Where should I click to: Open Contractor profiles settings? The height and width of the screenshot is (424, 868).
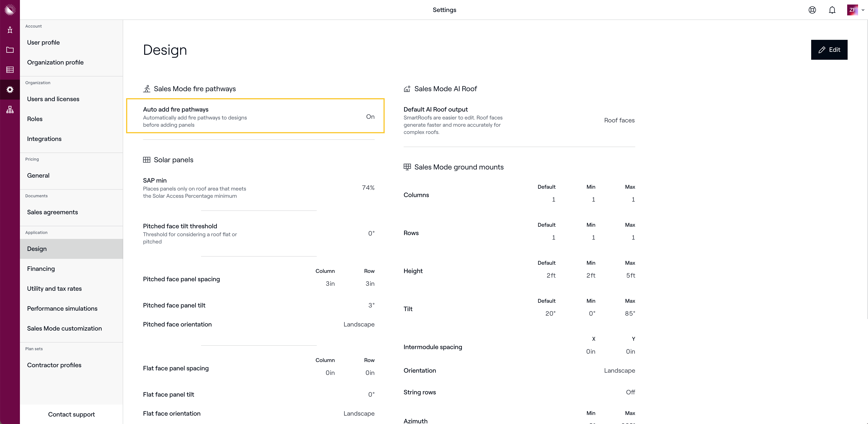pos(54,365)
